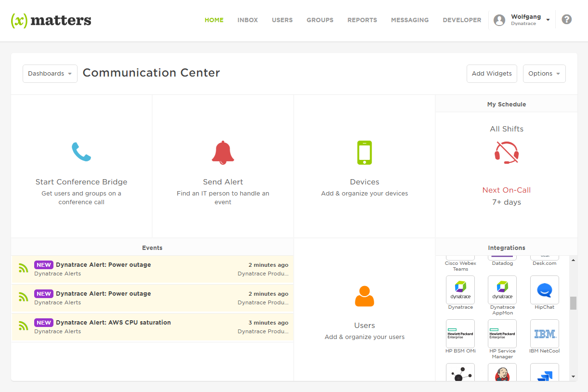Viewport: 588px width, 392px height.
Task: Click 'Add & organize your users' text
Action: (x=365, y=337)
